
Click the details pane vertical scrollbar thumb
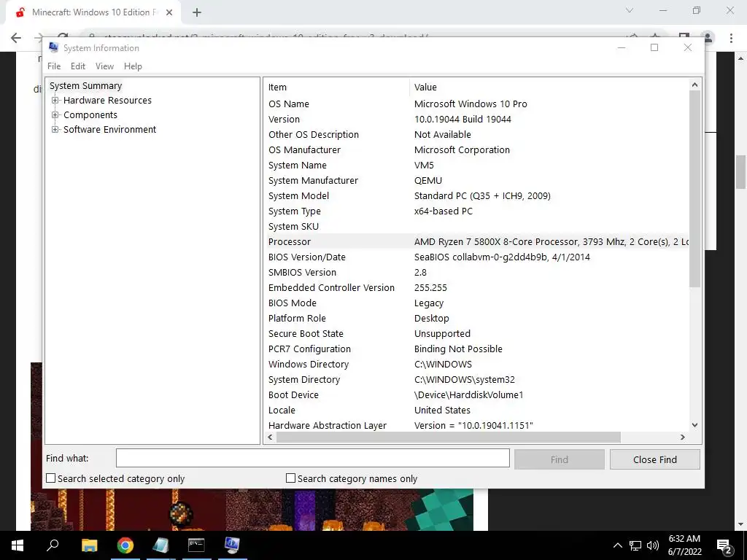click(694, 189)
